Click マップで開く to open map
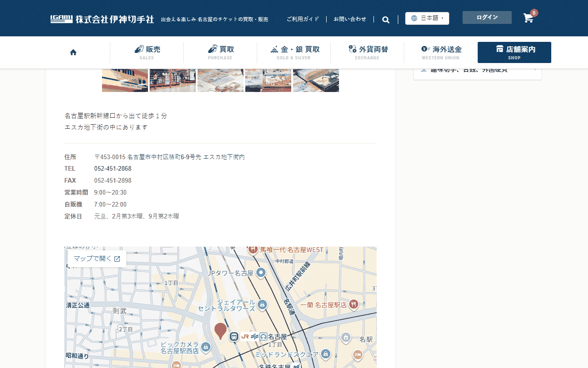The width and height of the screenshot is (588, 368). (97, 259)
